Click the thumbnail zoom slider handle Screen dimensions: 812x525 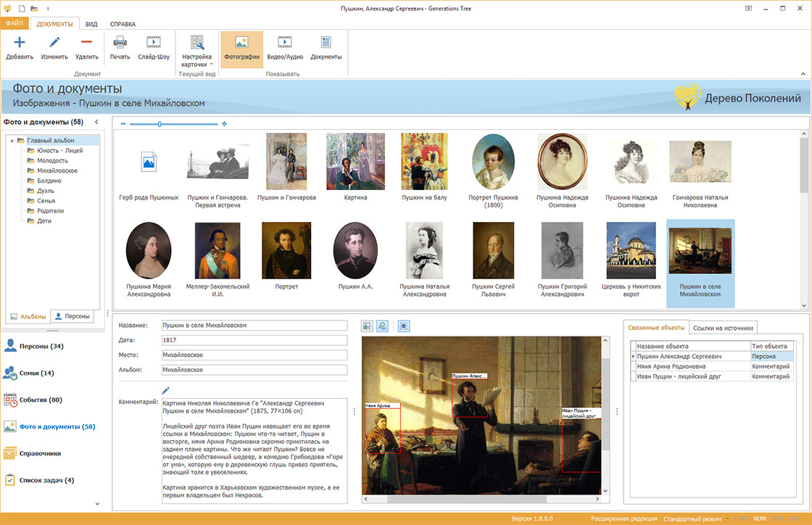click(x=159, y=124)
